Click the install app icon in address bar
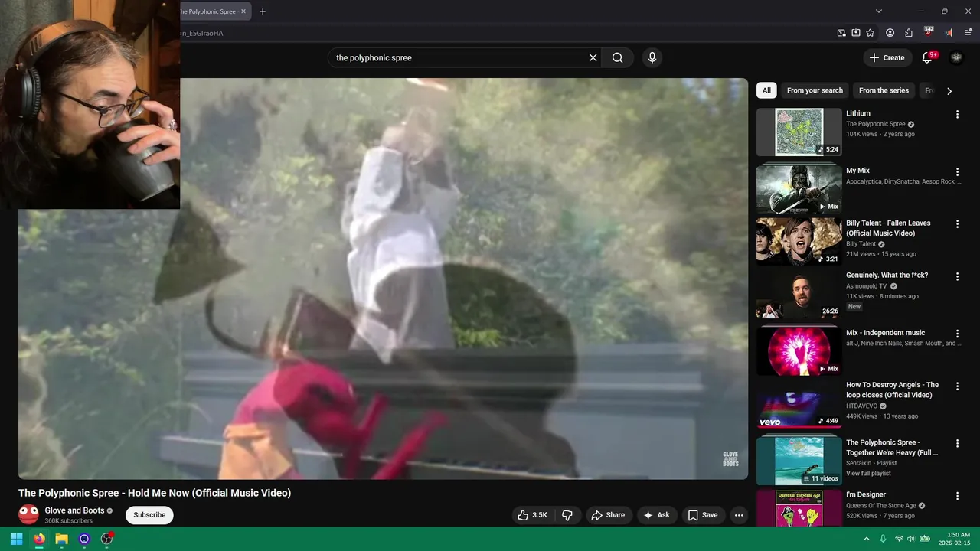This screenshot has height=551, width=980. pyautogui.click(x=856, y=33)
